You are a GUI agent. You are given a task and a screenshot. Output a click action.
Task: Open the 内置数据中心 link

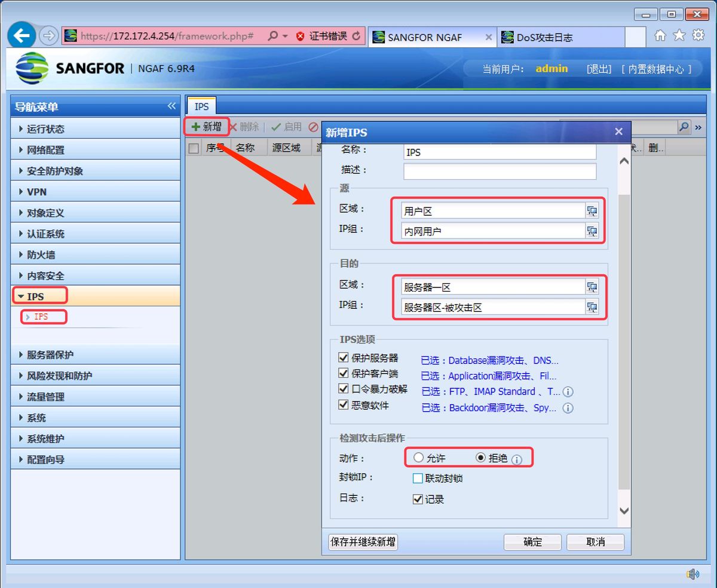tap(656, 69)
